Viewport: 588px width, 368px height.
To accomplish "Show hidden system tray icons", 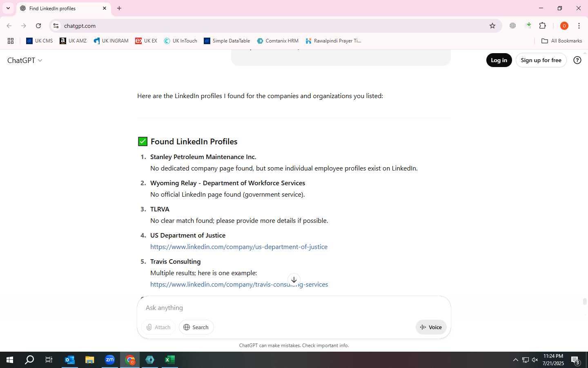I will [x=515, y=360].
